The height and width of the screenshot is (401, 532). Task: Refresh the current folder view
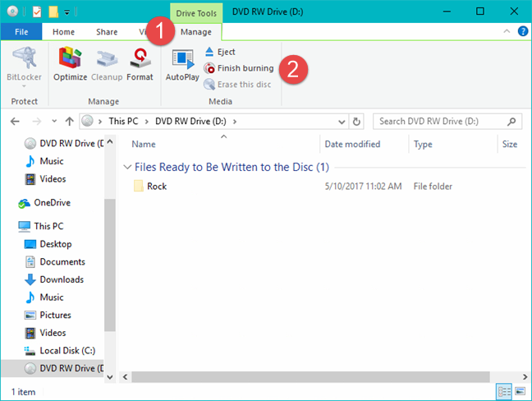(x=356, y=122)
